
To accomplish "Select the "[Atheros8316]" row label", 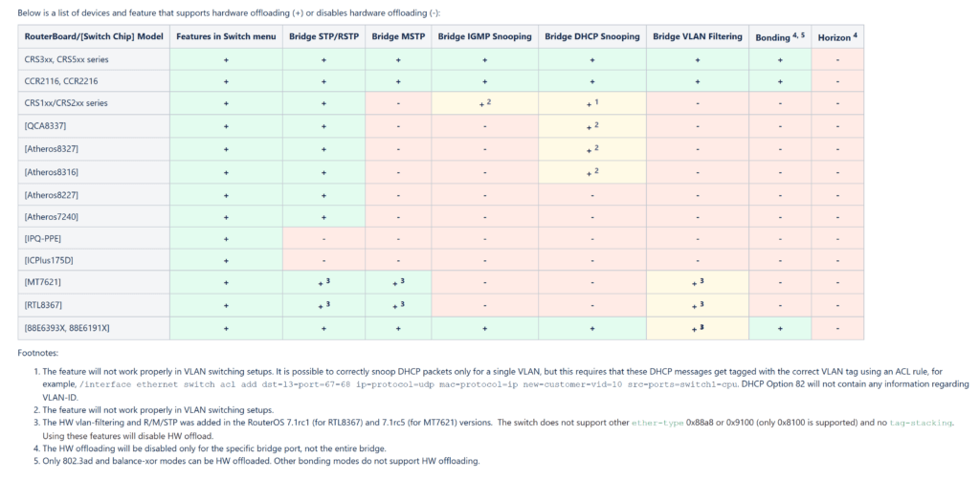I will click(94, 172).
